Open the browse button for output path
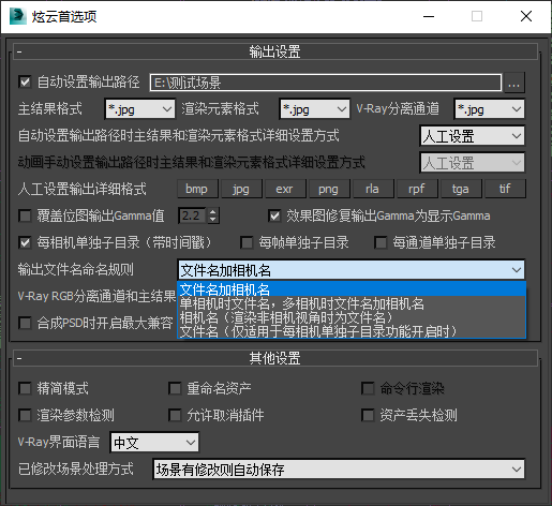The width and height of the screenshot is (553, 506). pos(514,83)
